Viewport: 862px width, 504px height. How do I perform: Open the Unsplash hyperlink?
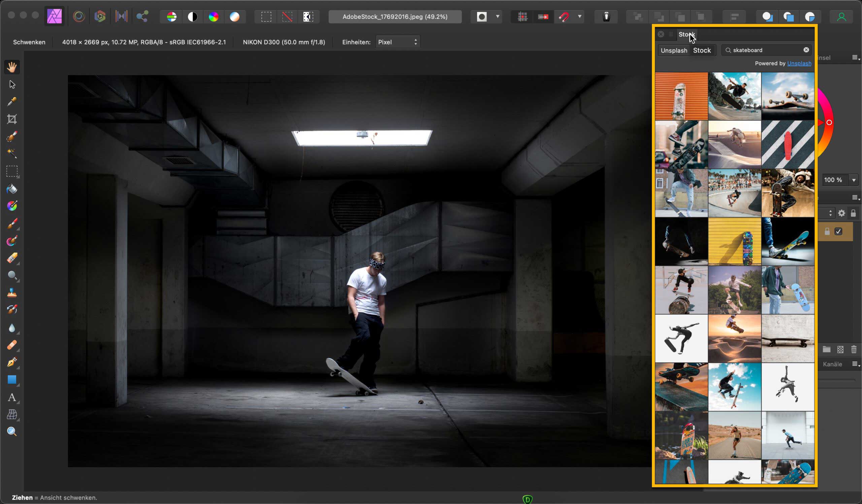pos(799,63)
